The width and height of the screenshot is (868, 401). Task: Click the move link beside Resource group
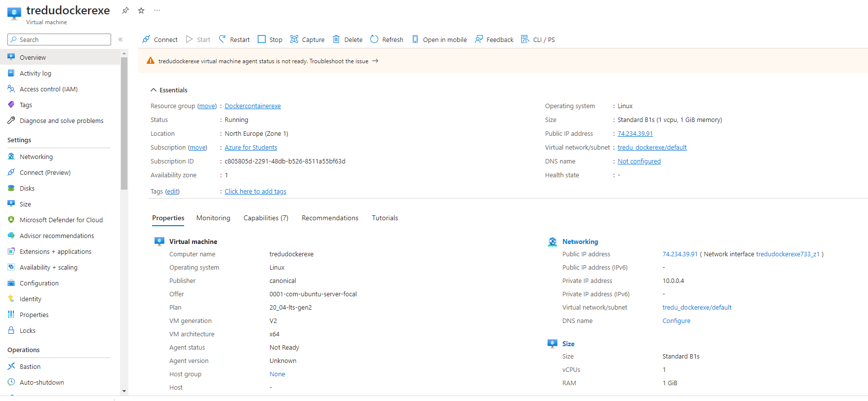(x=207, y=106)
